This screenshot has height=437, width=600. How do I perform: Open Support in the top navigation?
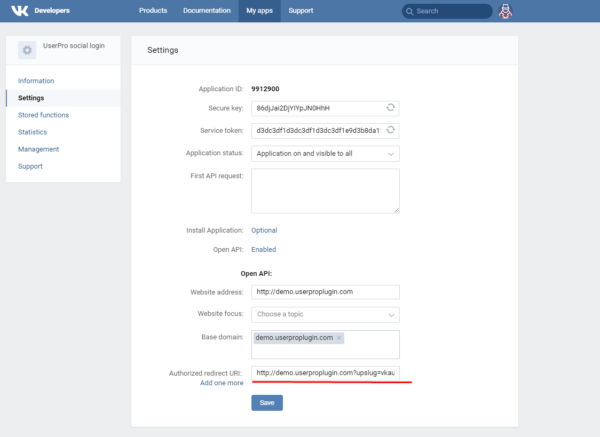pos(300,11)
